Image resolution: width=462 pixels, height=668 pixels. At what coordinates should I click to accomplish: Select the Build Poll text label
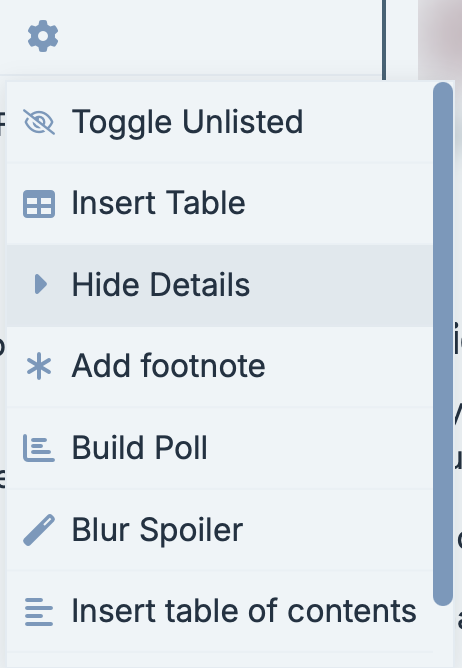tap(140, 448)
